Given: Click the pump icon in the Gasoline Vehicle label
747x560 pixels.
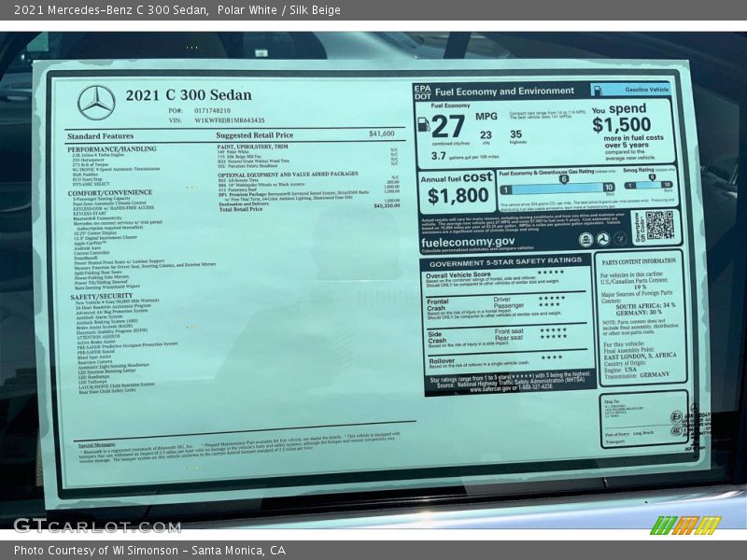Looking at the screenshot, I should click(598, 91).
